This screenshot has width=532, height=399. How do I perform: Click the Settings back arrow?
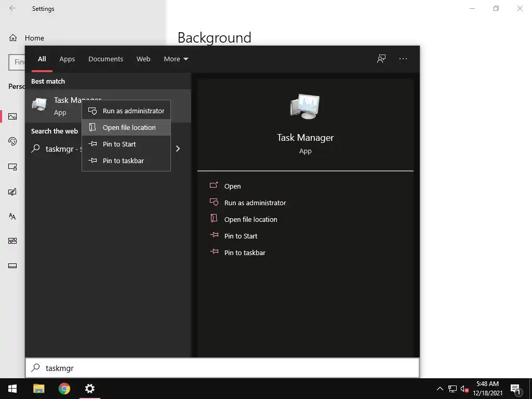12,8
